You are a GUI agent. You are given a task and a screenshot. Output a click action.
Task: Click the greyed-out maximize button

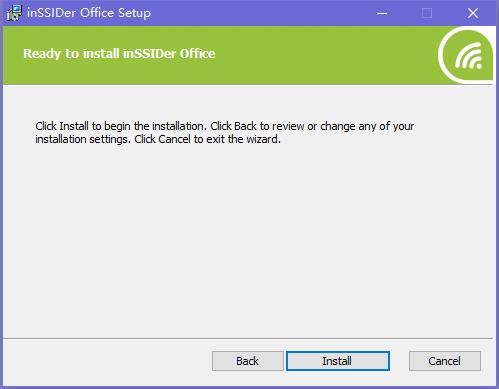[x=427, y=13]
